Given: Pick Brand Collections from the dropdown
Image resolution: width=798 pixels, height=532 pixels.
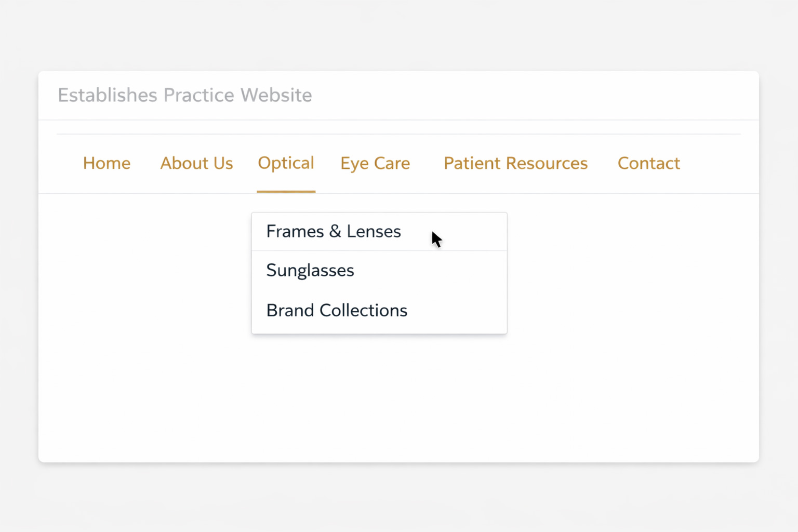Looking at the screenshot, I should pos(337,310).
